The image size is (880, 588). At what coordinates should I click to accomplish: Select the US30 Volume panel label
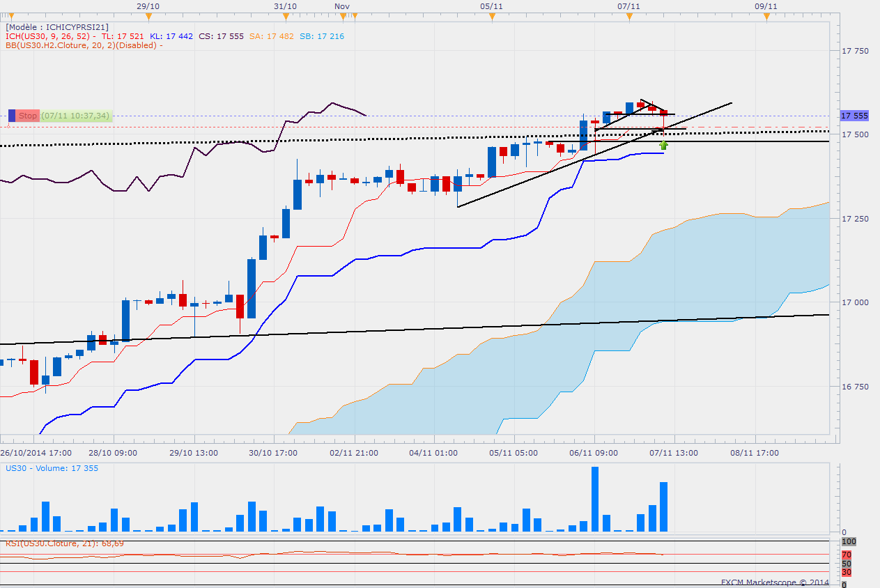tap(52, 468)
